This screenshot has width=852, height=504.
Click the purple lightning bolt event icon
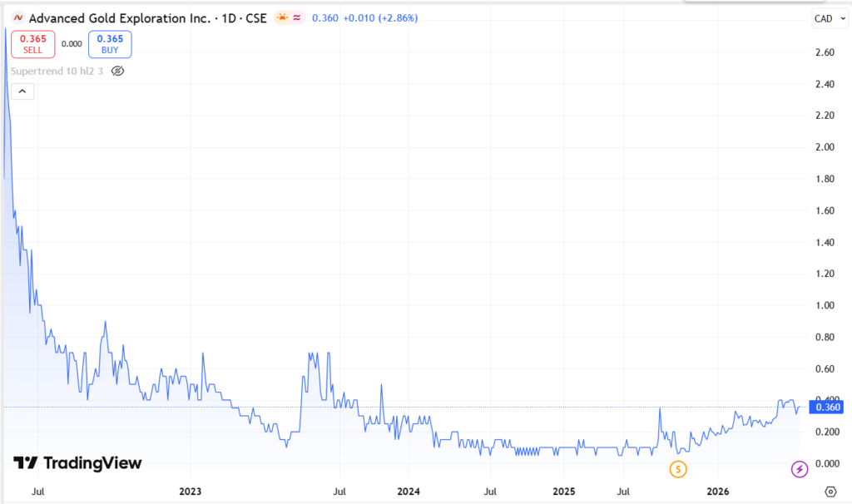[799, 470]
